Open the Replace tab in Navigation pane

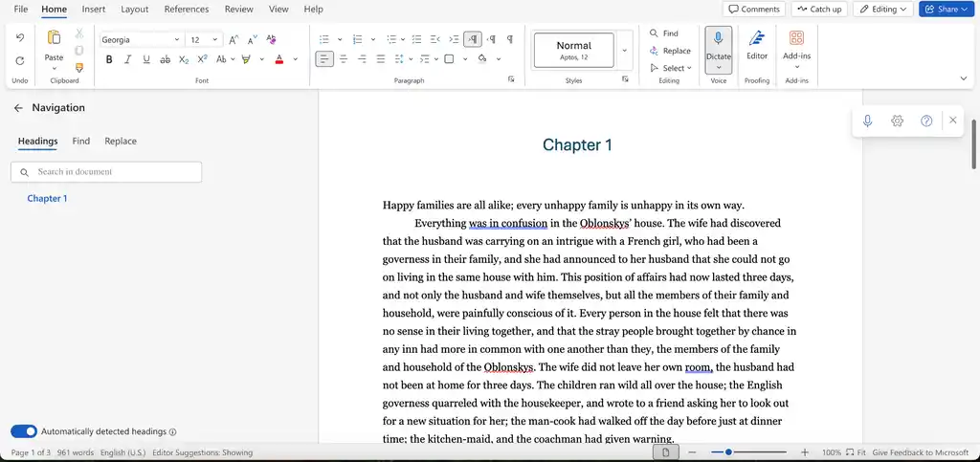[x=121, y=142]
